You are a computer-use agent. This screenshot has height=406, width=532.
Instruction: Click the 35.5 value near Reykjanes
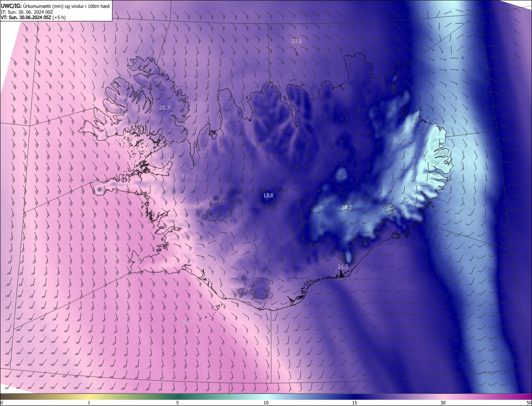click(x=141, y=258)
